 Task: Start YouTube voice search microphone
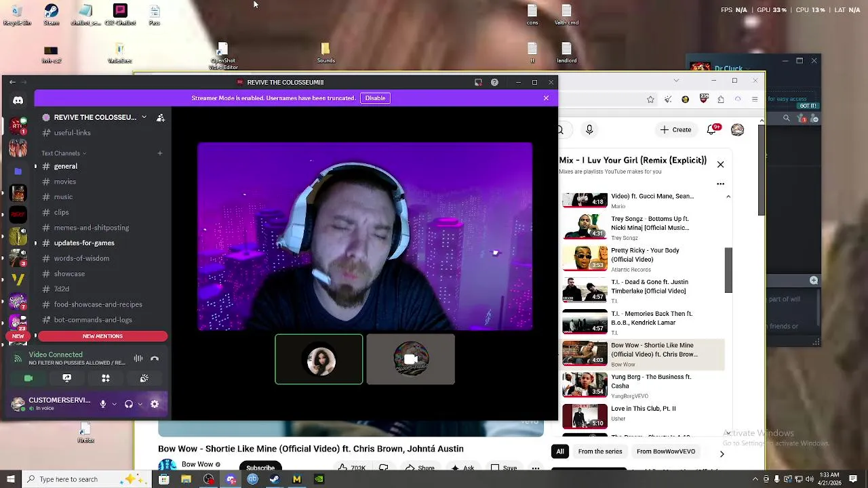point(589,129)
